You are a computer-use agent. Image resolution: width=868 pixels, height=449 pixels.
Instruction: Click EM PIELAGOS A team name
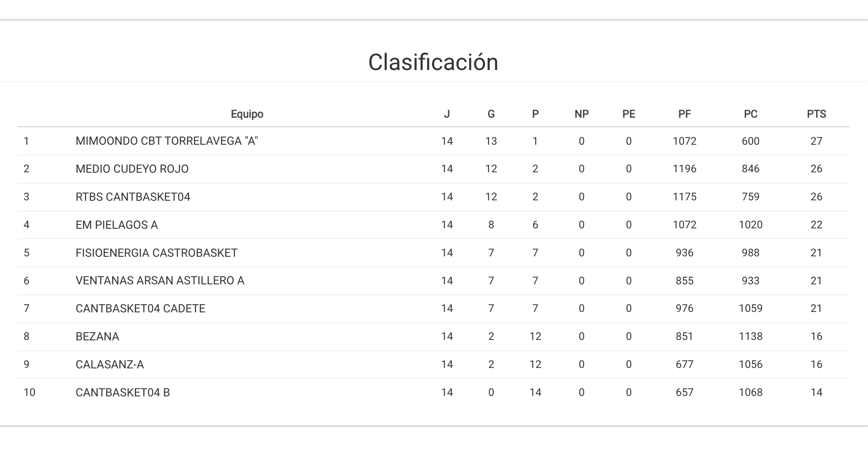[117, 225]
